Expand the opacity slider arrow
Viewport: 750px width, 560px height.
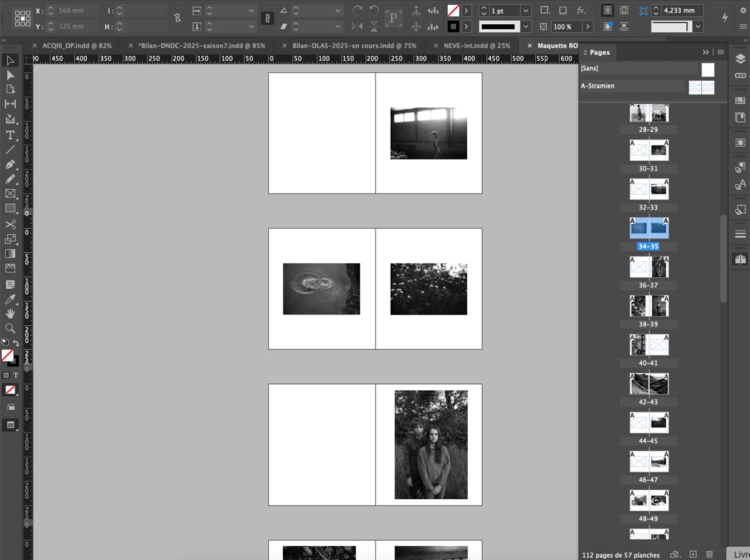pos(588,27)
